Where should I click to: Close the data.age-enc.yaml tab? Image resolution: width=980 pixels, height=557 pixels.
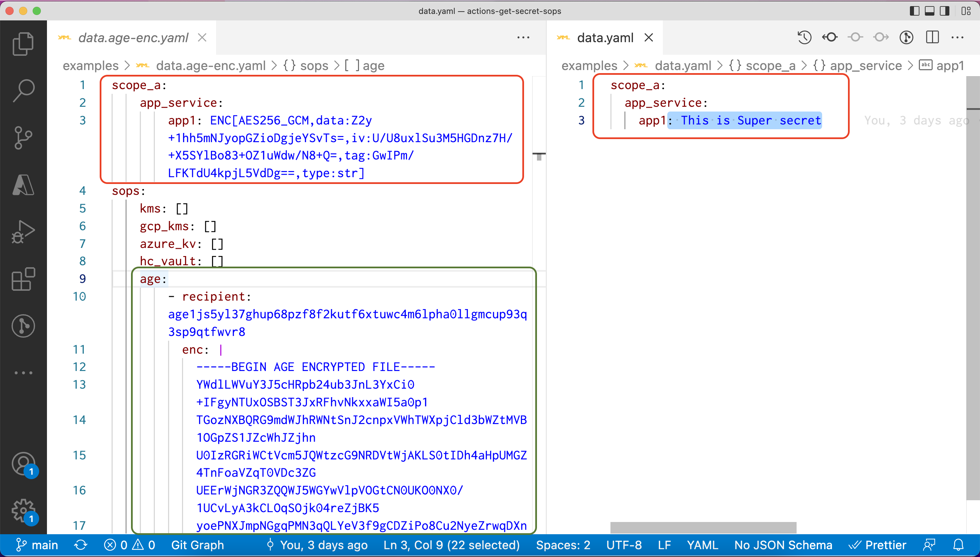click(202, 37)
